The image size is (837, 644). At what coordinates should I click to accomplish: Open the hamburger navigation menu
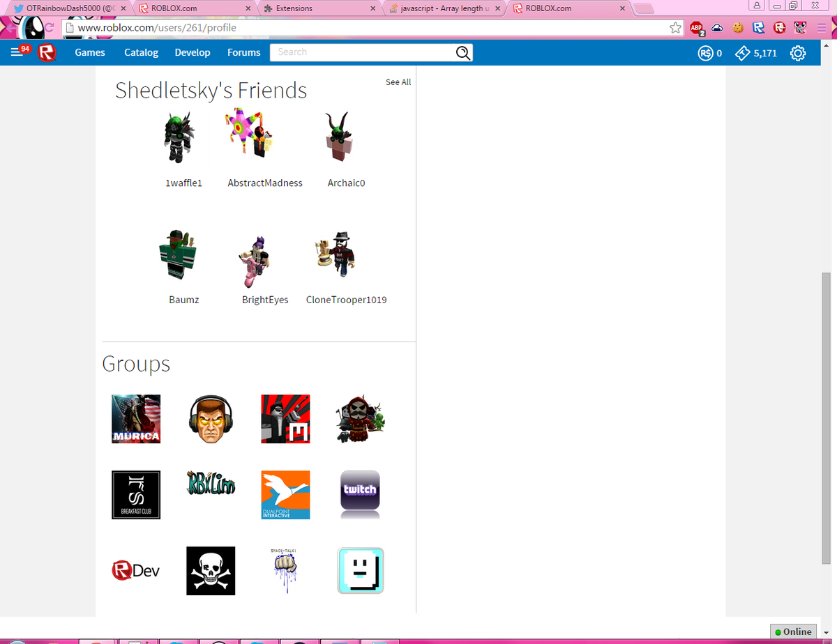tap(17, 52)
